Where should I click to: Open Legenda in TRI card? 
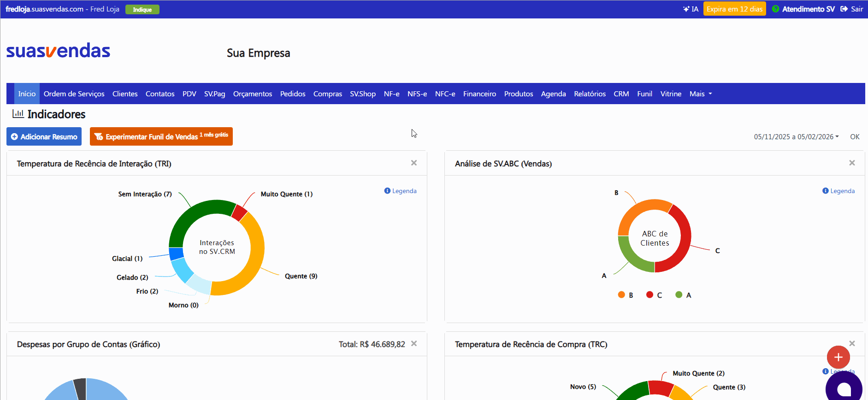pos(401,191)
